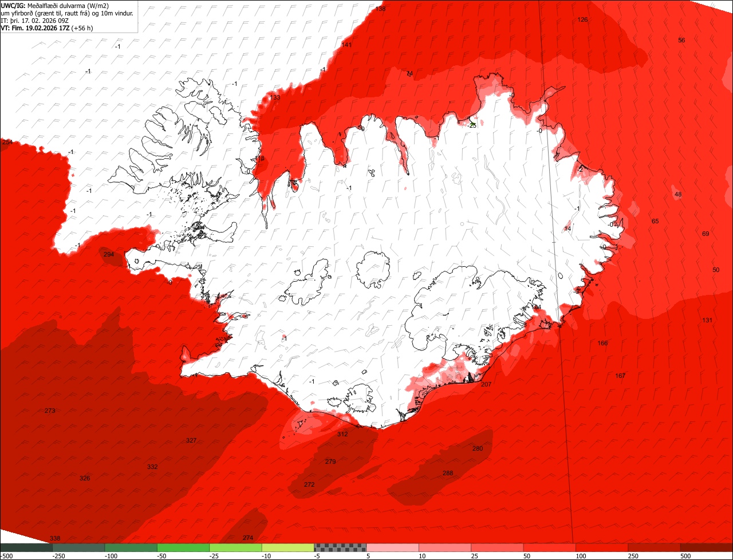
Task: Pick the dark red swatch between 250 and 500
Action: click(655, 547)
